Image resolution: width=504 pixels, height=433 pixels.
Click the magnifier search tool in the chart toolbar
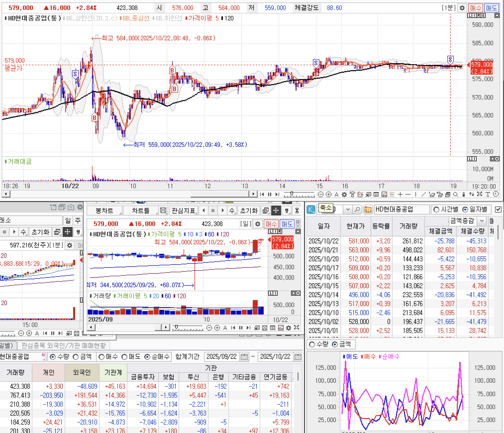coord(455,194)
